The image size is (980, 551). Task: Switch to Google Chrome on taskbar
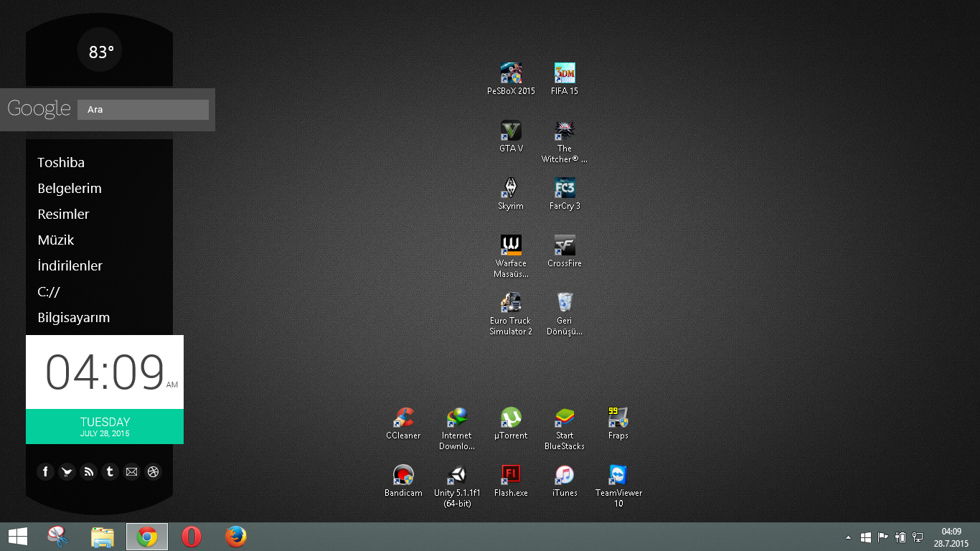(147, 537)
